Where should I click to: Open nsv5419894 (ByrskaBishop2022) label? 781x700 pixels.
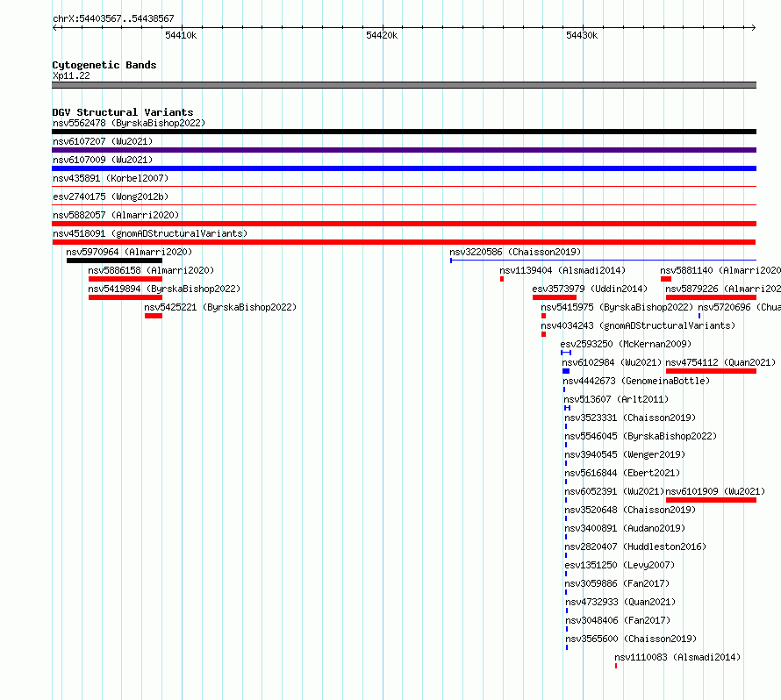point(164,289)
